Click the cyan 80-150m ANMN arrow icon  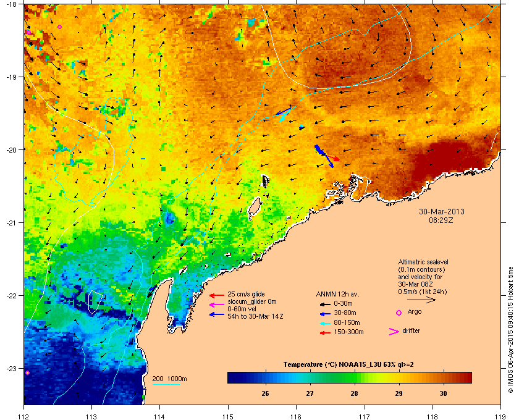coord(325,324)
